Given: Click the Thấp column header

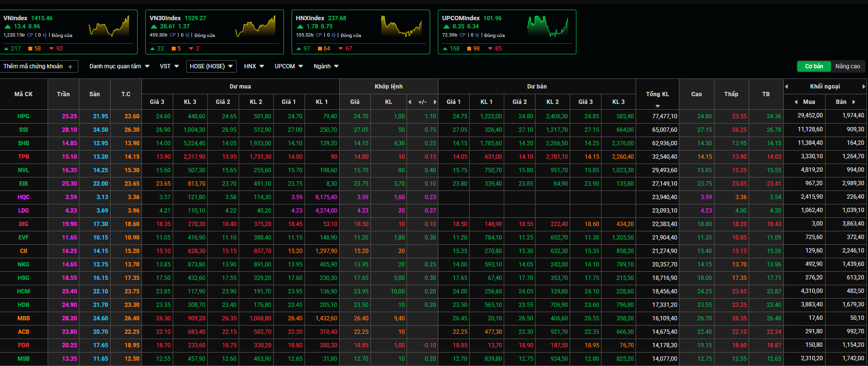Looking at the screenshot, I should pos(731,94).
